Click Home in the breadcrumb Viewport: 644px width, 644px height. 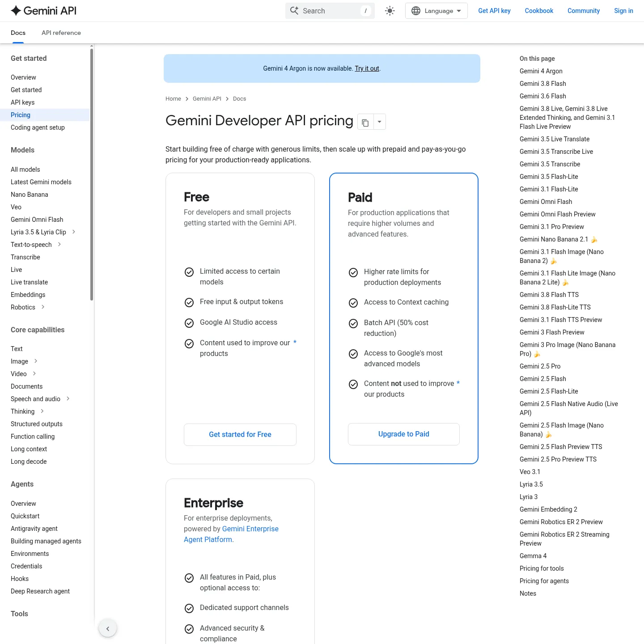point(173,99)
